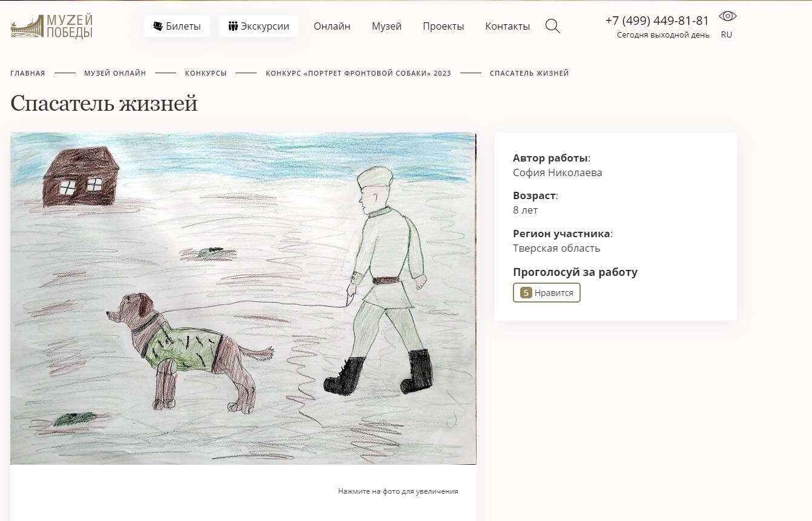Go to Главная breadcrumb
The width and height of the screenshot is (812, 521).
tap(28, 73)
